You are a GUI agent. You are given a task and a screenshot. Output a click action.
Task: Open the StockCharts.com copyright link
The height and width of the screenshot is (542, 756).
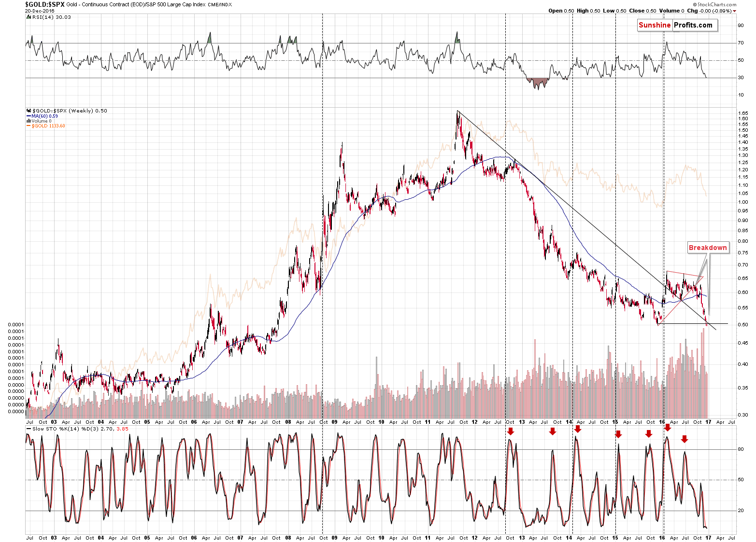coord(715,4)
